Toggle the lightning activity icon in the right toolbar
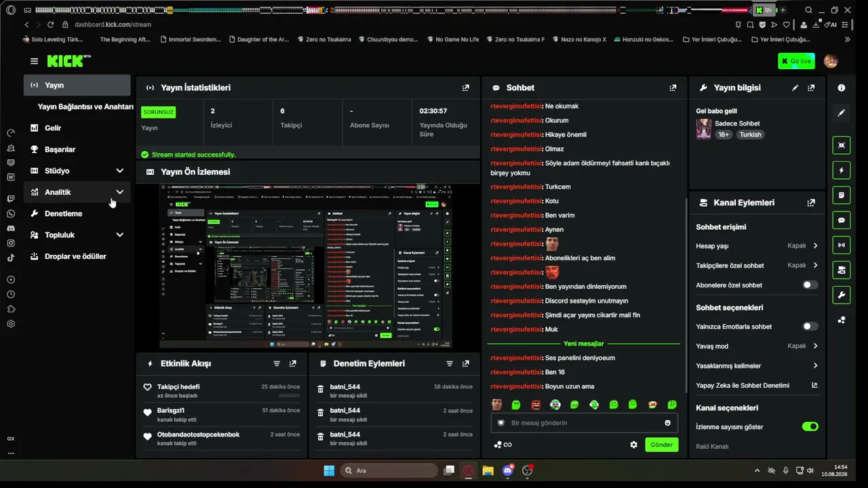This screenshot has height=488, width=868. pos(842,170)
